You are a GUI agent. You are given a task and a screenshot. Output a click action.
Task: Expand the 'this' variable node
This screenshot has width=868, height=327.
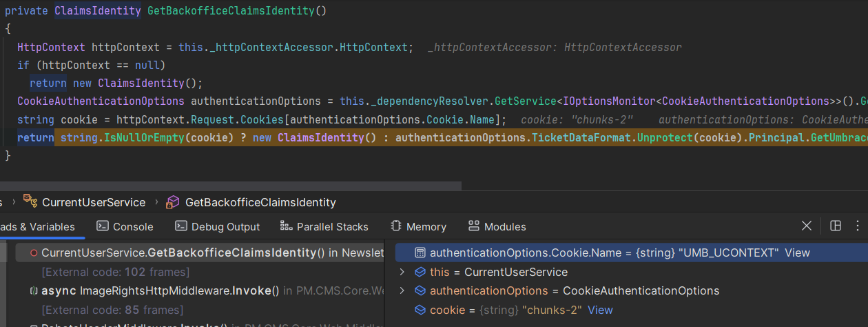click(x=403, y=272)
